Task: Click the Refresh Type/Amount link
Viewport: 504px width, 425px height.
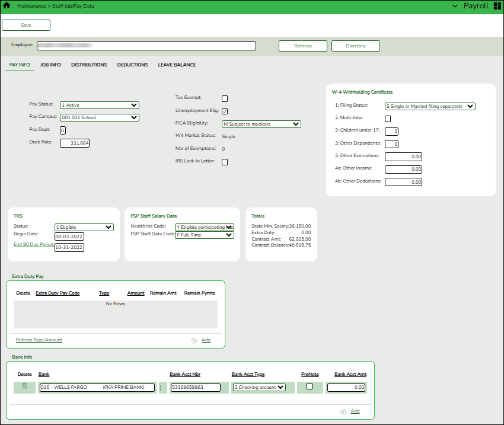Action: 39,340
